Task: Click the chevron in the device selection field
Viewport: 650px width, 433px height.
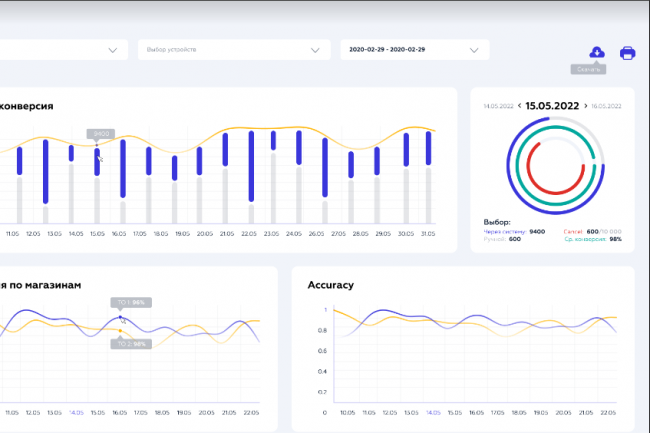Action: pos(315,50)
